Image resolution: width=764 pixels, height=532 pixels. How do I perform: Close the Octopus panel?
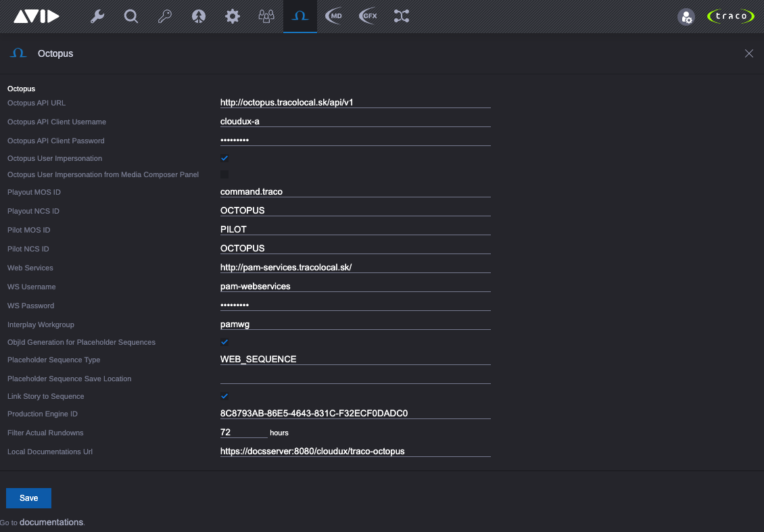point(749,53)
